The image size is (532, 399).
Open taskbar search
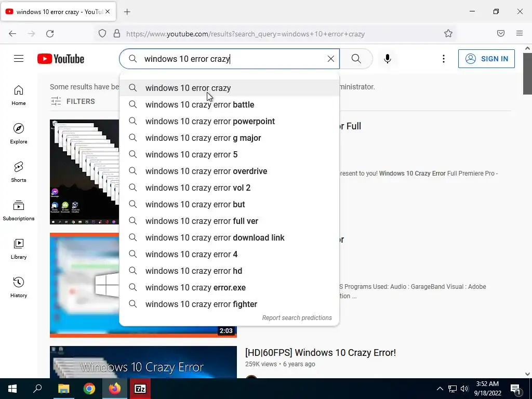tap(37, 389)
